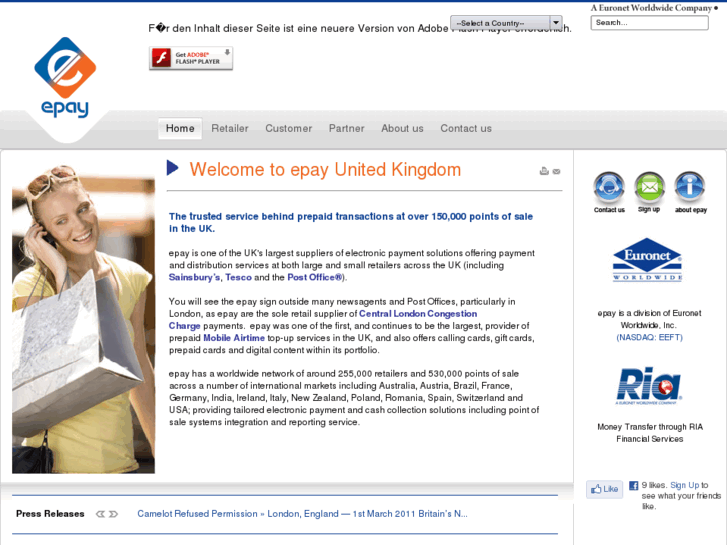Show next press release arrow
This screenshot has width=727, height=545.
(x=113, y=514)
